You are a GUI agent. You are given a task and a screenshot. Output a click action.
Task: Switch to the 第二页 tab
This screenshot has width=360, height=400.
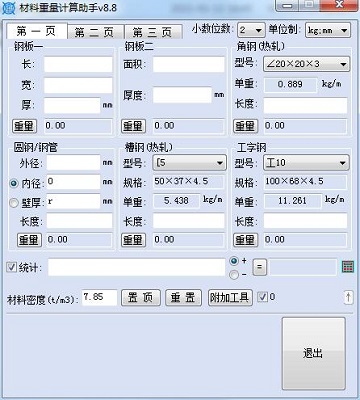95,32
